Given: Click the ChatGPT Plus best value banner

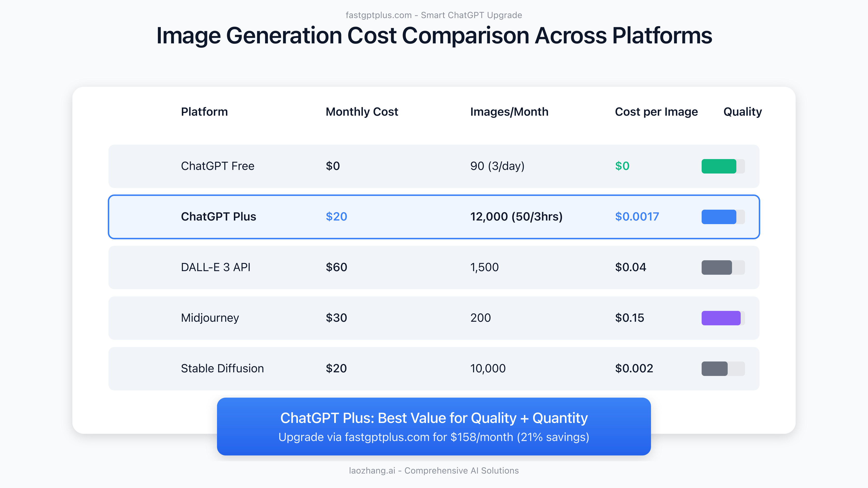Looking at the screenshot, I should (x=434, y=426).
